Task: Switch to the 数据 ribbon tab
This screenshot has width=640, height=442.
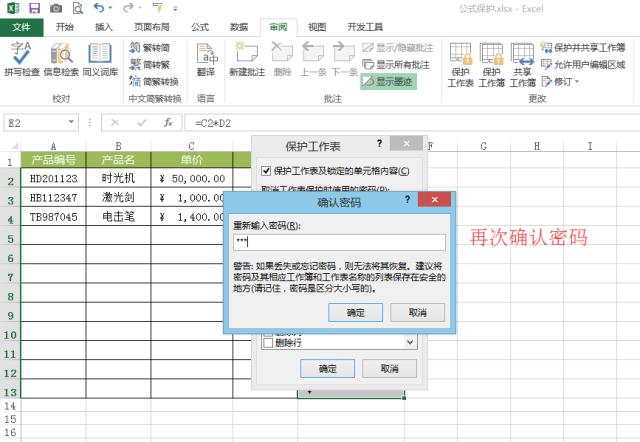Action: pos(239,27)
